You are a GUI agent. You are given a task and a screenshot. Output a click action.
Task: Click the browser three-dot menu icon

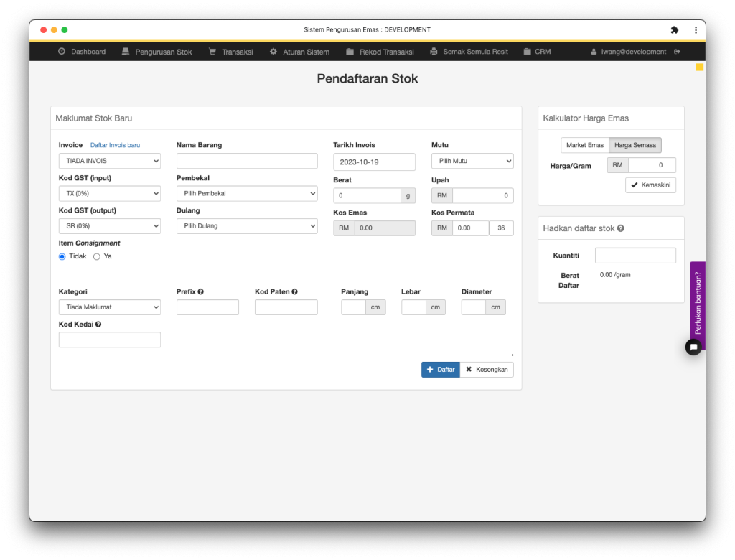coord(696,30)
